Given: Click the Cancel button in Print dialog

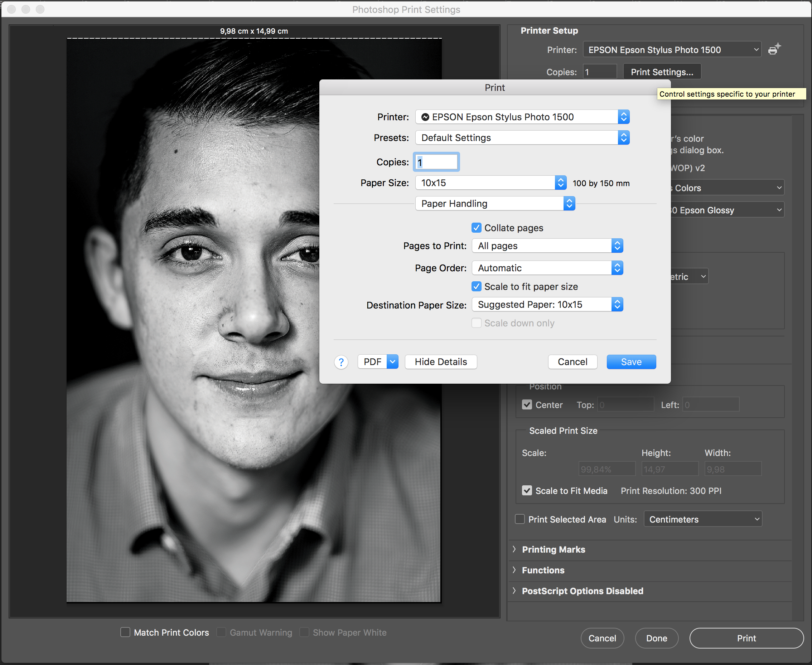Looking at the screenshot, I should (x=572, y=361).
